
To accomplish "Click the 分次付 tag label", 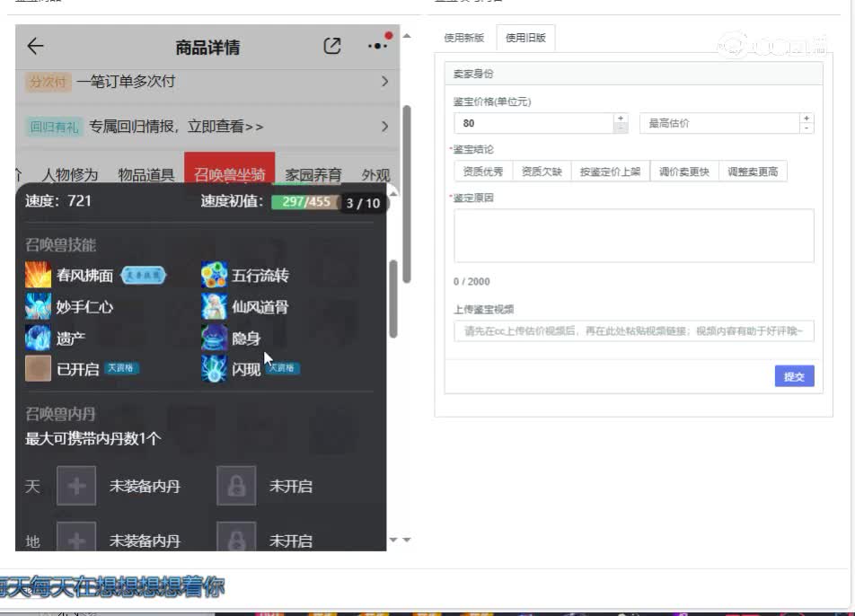I will [48, 82].
